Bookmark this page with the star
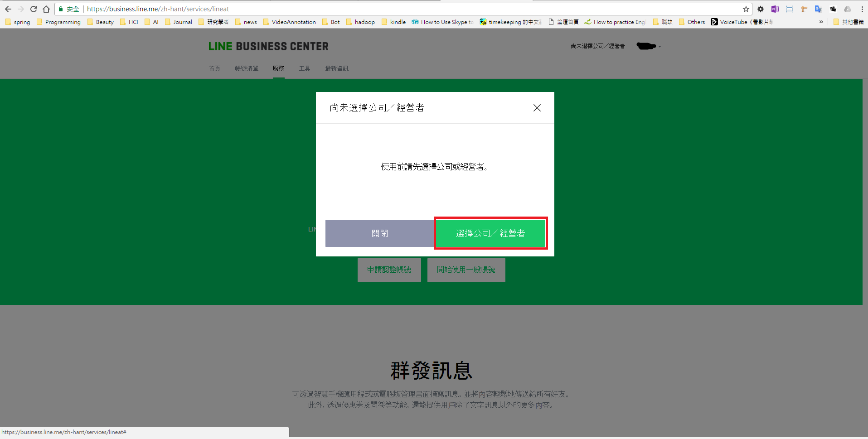Image resolution: width=868 pixels, height=439 pixels. 746,9
